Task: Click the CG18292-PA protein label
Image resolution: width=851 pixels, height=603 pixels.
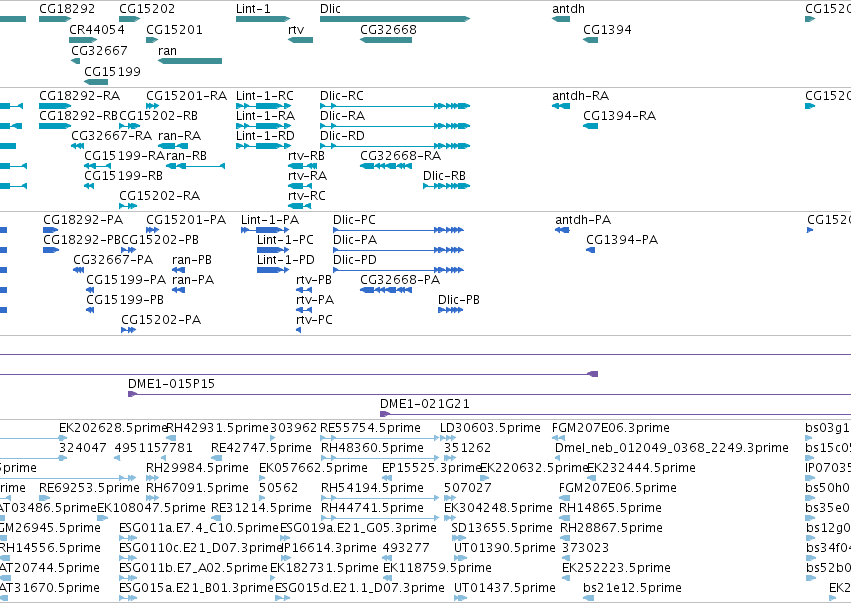Action: pos(83,220)
